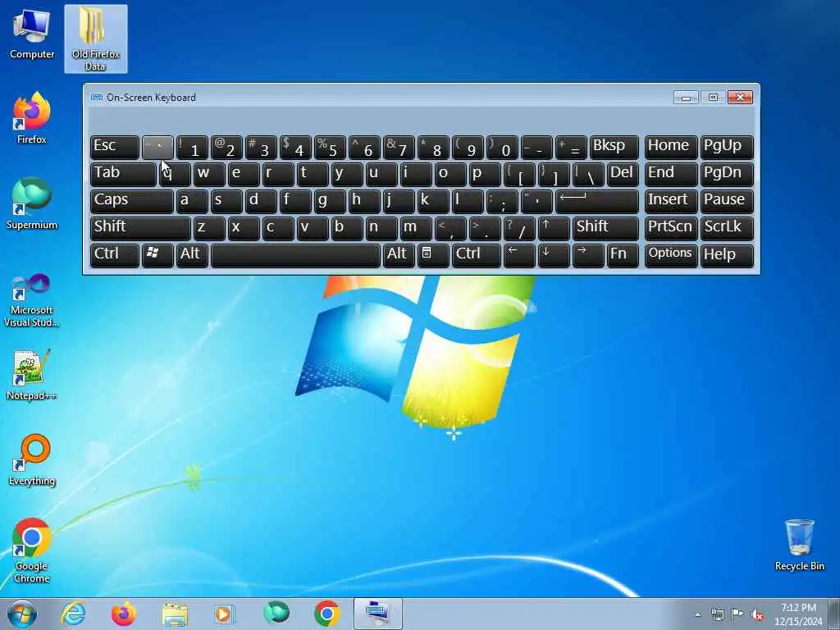The width and height of the screenshot is (840, 630).
Task: Select the Google Chrome desktop shortcut
Action: click(32, 550)
